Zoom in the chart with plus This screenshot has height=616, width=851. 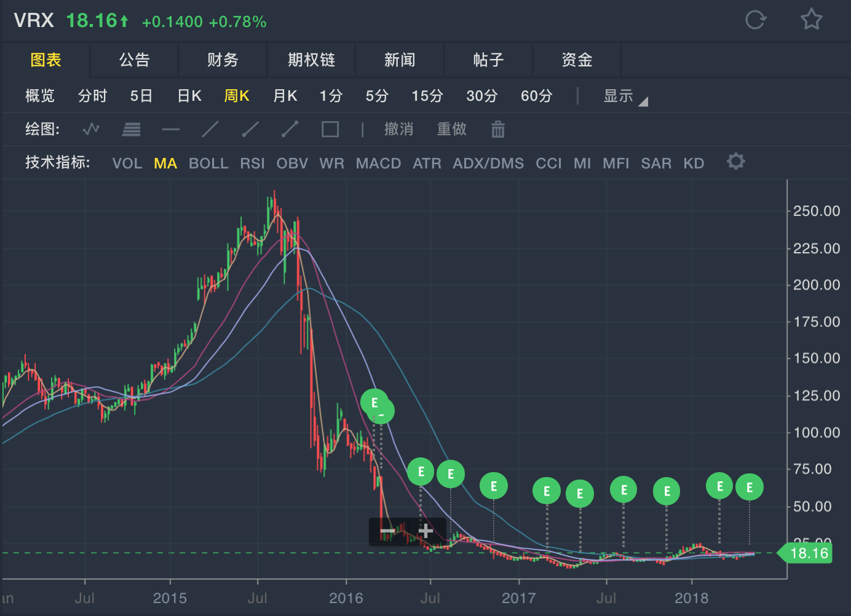click(x=425, y=531)
